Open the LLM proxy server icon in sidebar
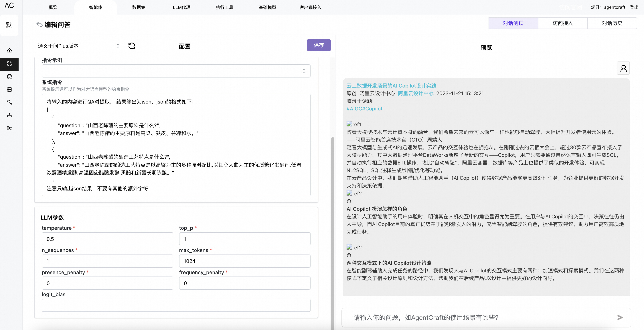644x330 pixels. (x=9, y=90)
